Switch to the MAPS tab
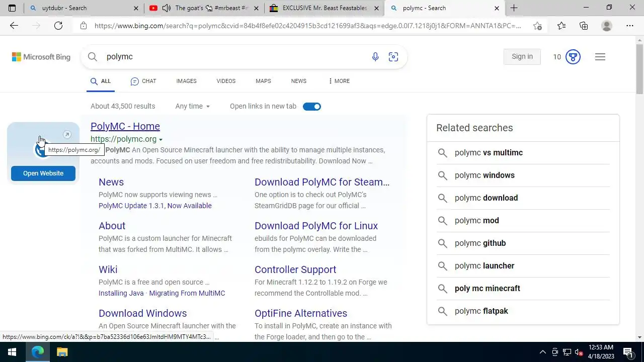The height and width of the screenshot is (362, 644). tap(263, 81)
